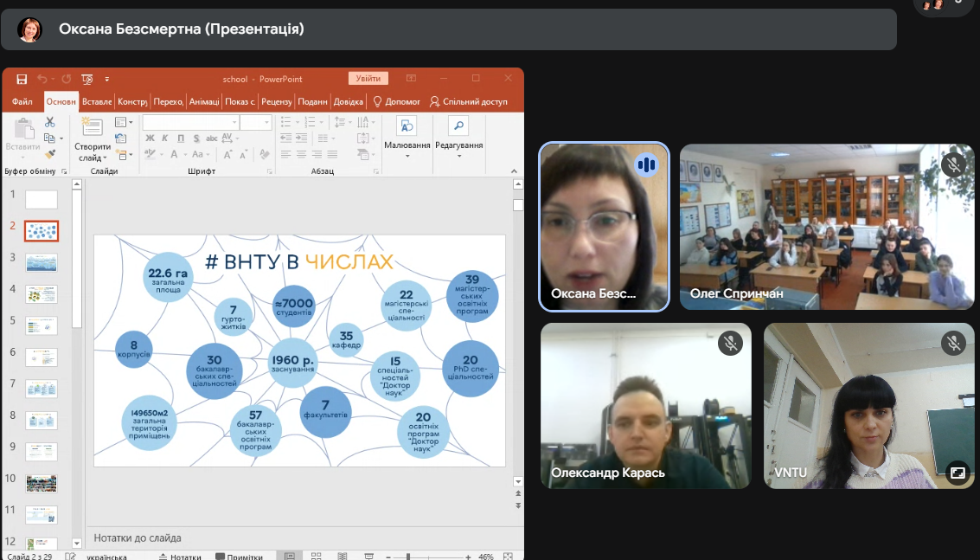The image size is (980, 560).
Task: Click the Cut scissors icon
Action: tap(50, 122)
